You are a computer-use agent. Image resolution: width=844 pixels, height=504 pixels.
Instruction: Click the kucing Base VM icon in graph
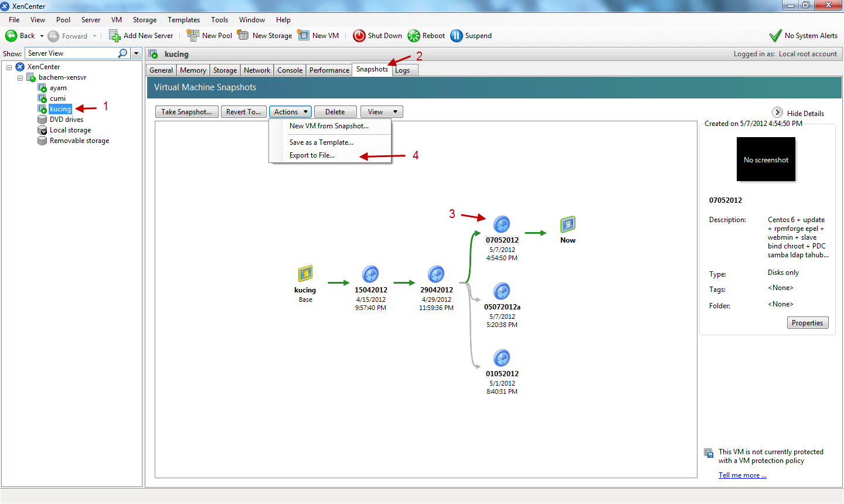coord(305,274)
